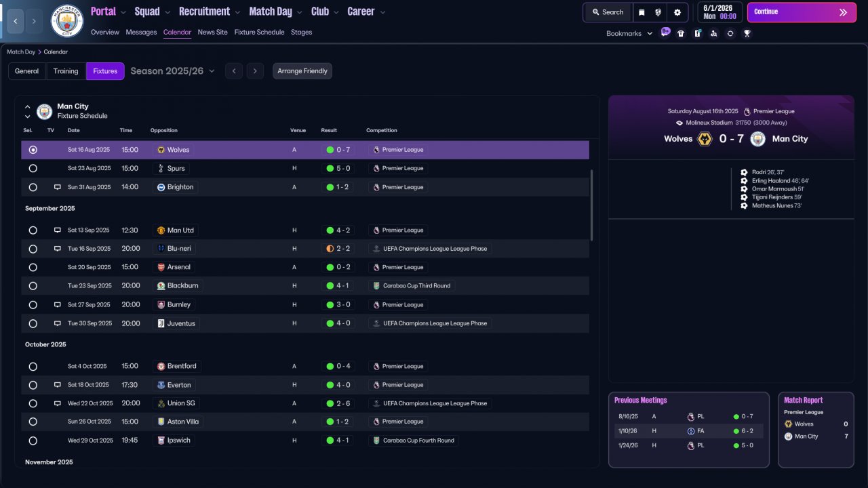Click the Premier League logo in match details header
This screenshot has width=868, height=488.
(x=747, y=111)
